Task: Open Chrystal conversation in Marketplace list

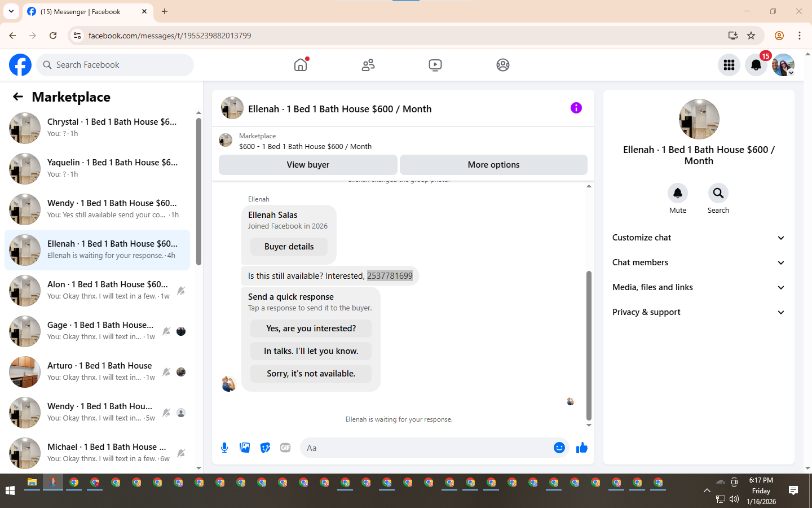Action: [97, 128]
